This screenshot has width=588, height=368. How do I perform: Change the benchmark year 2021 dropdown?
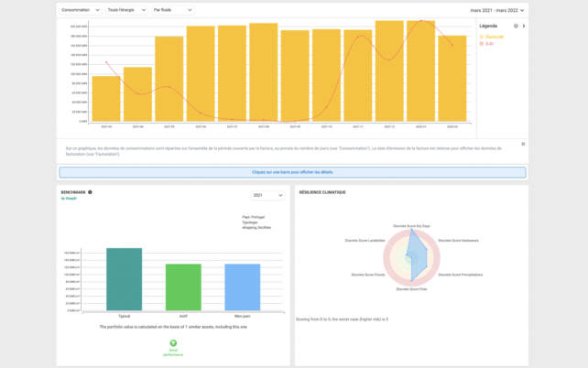coord(268,195)
